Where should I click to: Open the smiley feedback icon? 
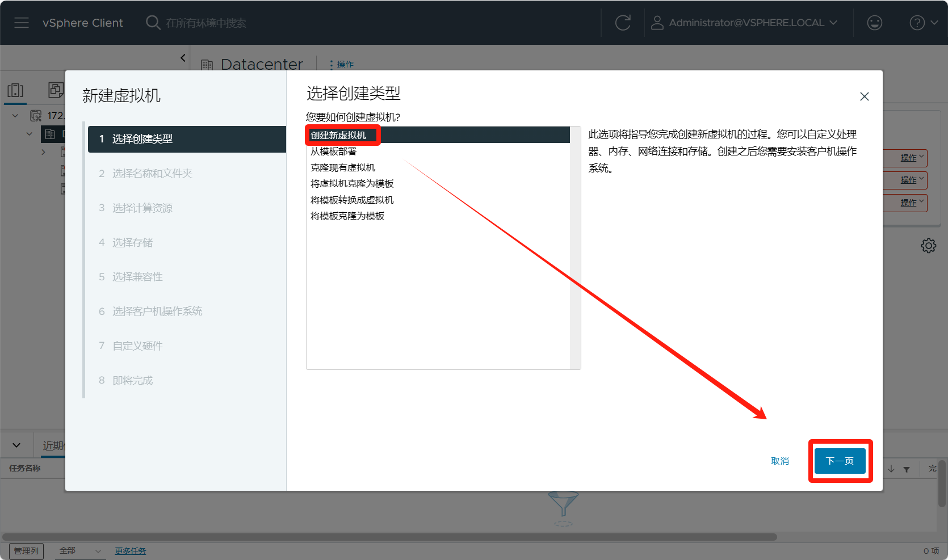874,23
